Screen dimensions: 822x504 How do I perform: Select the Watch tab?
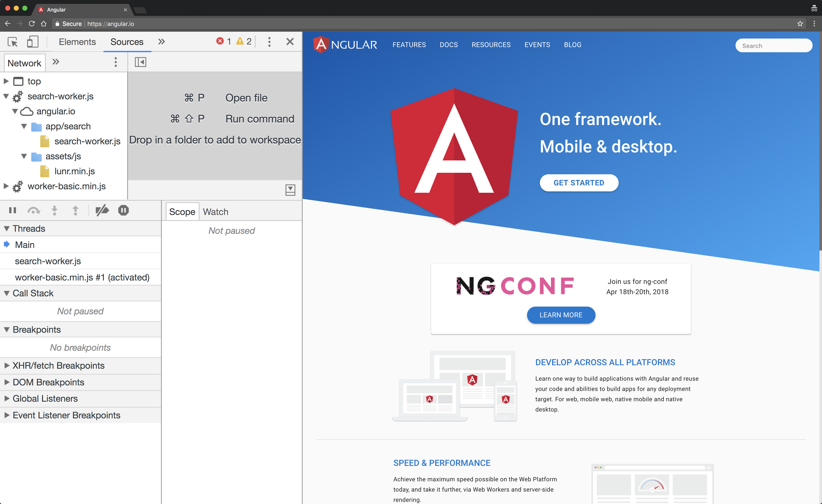pos(216,212)
